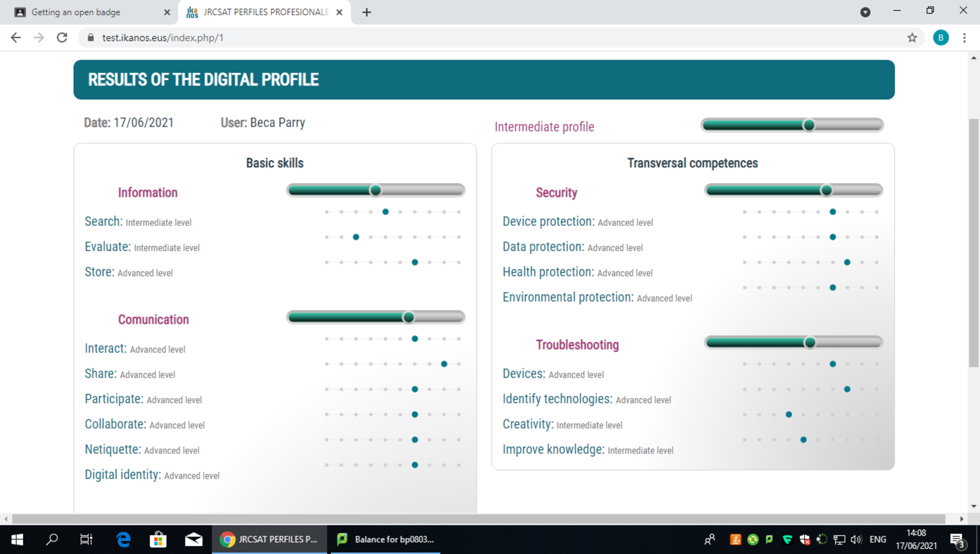Click the Intermediate profile slider handle

809,125
